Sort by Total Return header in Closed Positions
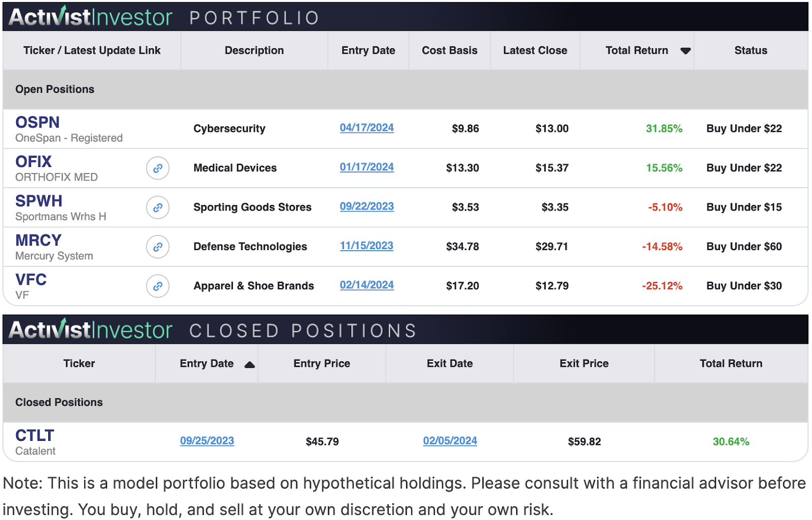 click(731, 363)
